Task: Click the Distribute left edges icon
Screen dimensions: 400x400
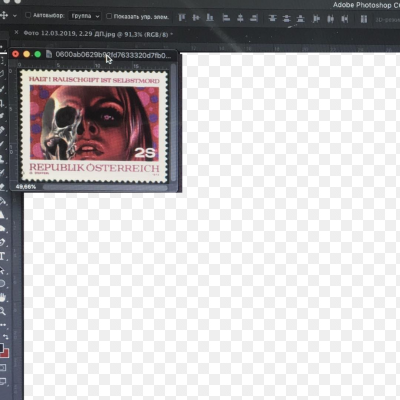Action: [x=316, y=19]
